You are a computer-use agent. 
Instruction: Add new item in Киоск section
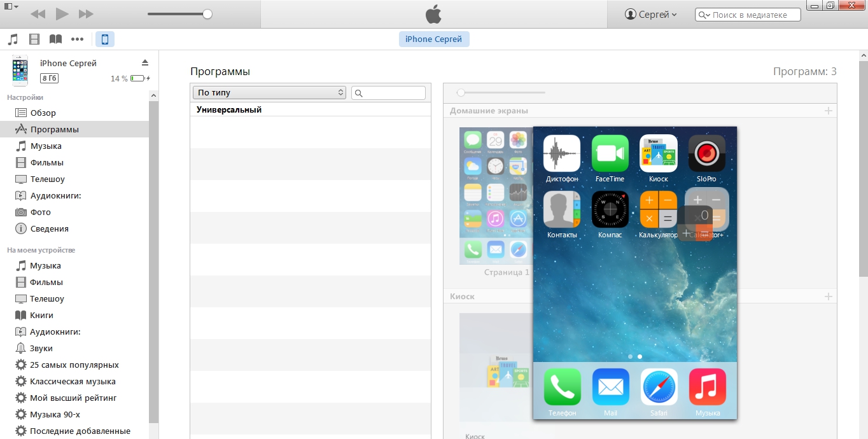(828, 296)
